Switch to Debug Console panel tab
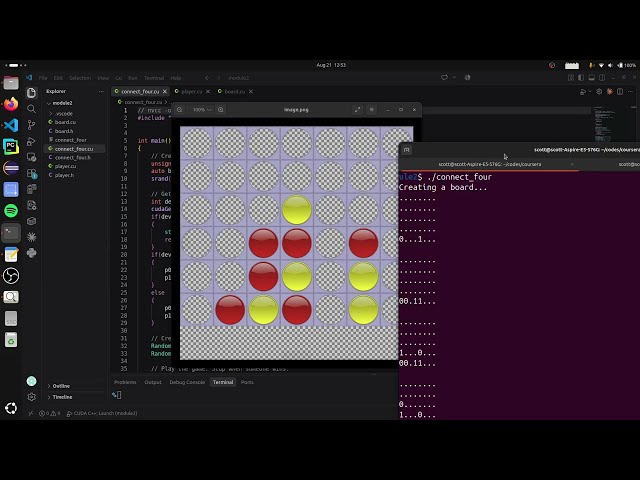The image size is (640, 480). [187, 382]
